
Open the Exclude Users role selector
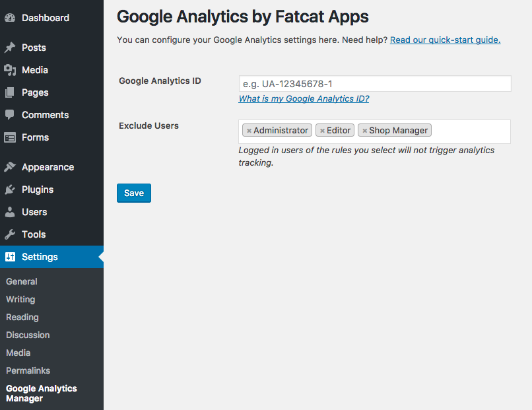470,131
